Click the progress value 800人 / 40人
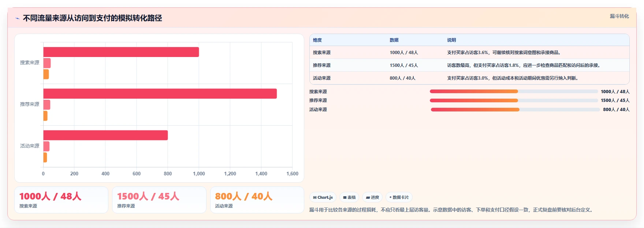644x228 pixels. [x=616, y=110]
